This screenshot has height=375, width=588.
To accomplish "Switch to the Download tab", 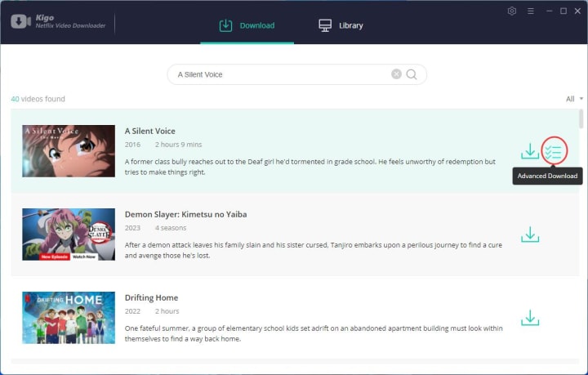I will coord(247,25).
